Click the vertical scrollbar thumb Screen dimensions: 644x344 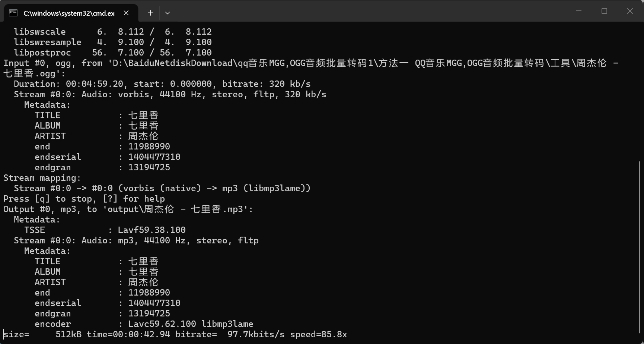coord(640,247)
